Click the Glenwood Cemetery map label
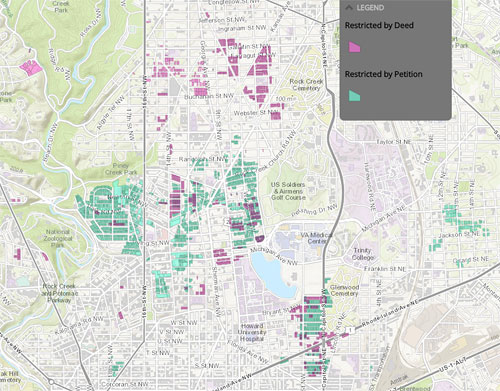 point(344,290)
